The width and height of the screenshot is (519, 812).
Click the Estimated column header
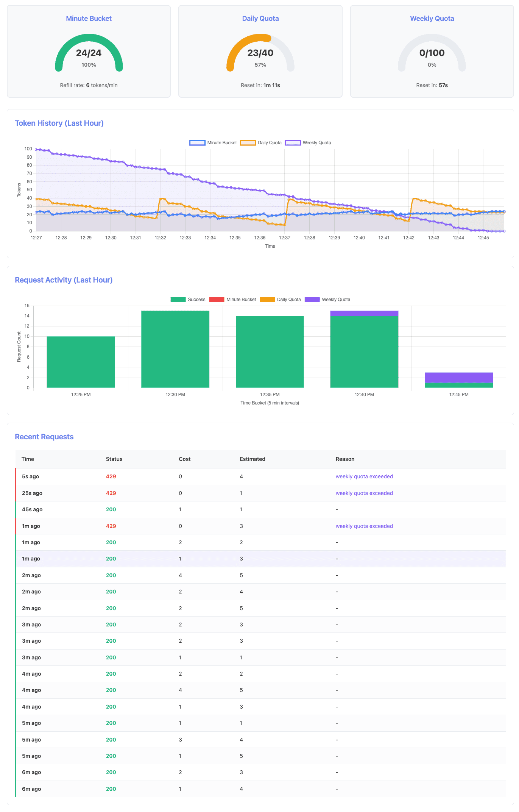tap(252, 459)
